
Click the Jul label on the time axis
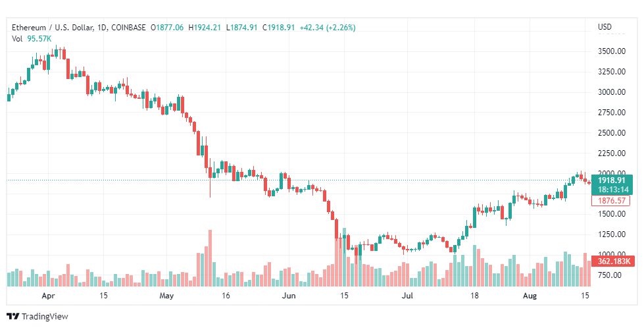[x=409, y=296]
